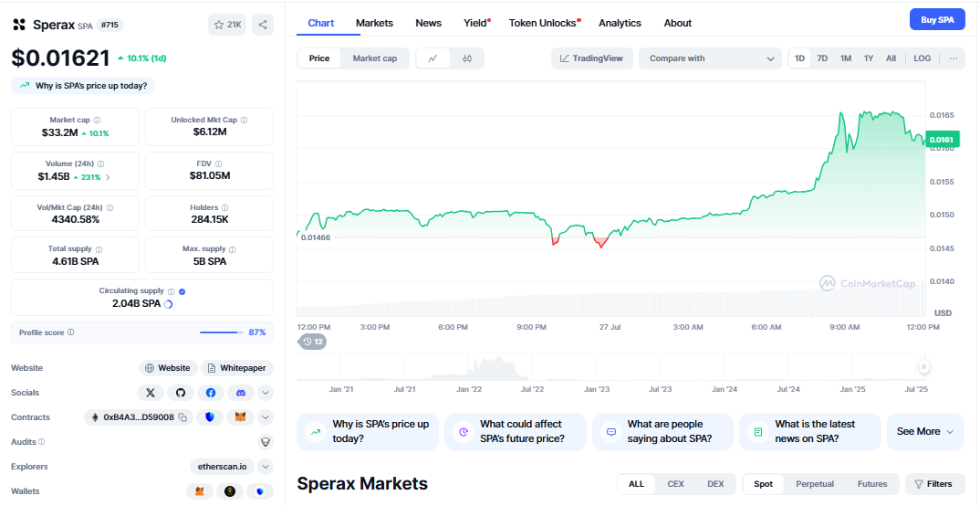Switch chart to line view

click(433, 58)
